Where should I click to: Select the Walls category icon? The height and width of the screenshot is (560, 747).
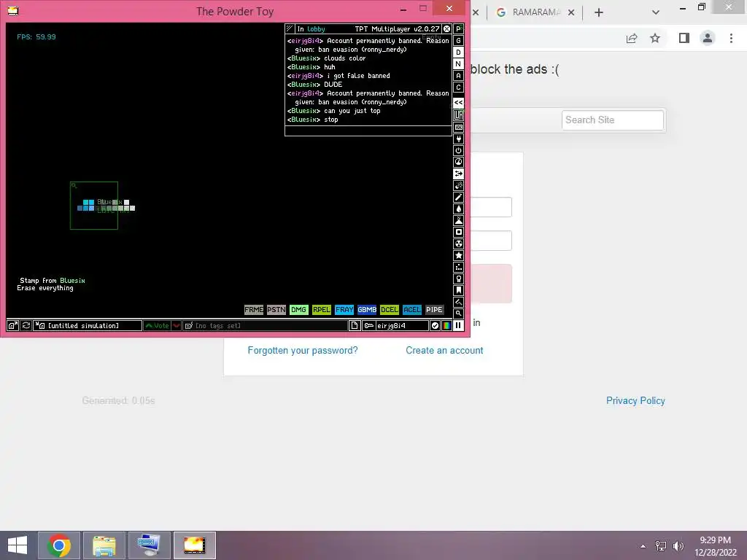[x=458, y=127]
